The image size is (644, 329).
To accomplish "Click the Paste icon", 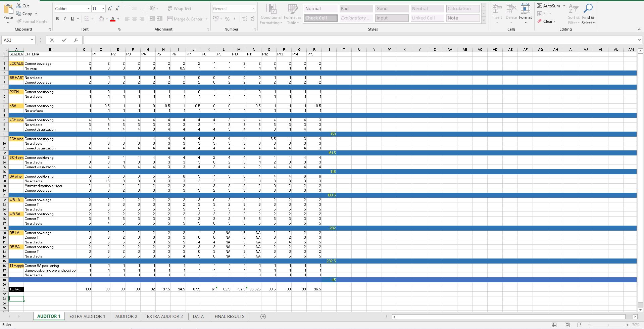I will (8, 10).
